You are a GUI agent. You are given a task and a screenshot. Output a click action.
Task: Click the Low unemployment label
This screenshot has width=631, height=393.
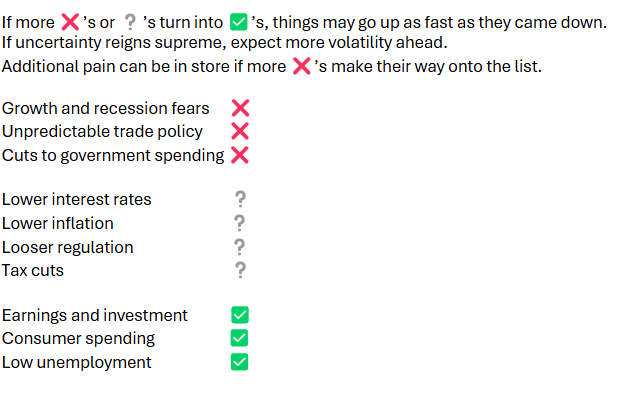tap(76, 362)
